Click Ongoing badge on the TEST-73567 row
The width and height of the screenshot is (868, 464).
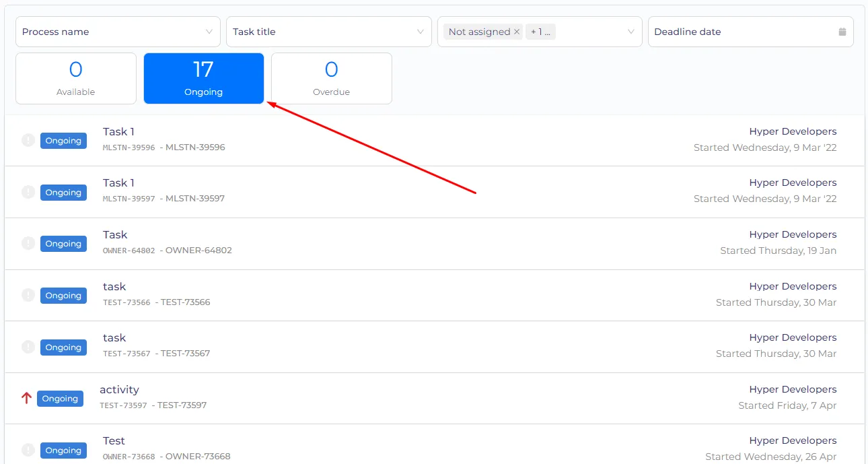click(x=63, y=347)
